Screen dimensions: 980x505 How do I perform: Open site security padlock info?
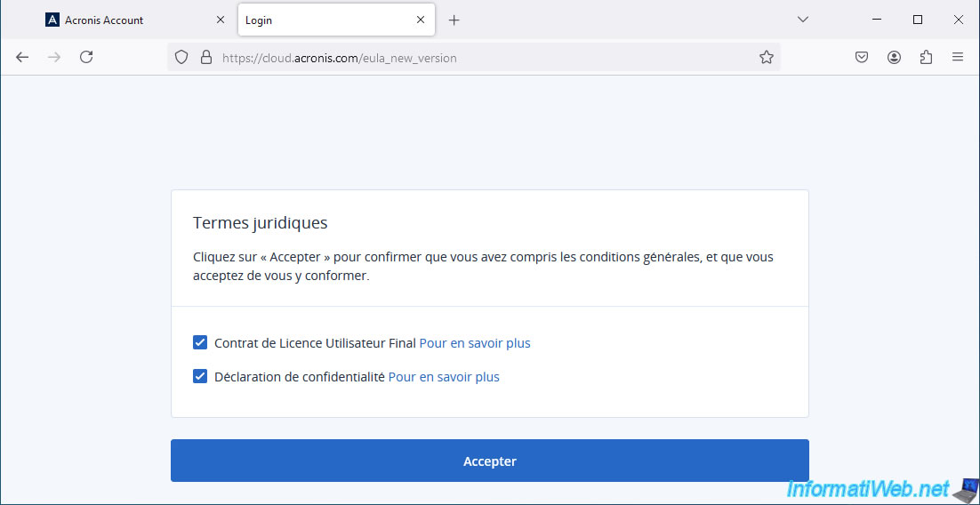[x=205, y=57]
